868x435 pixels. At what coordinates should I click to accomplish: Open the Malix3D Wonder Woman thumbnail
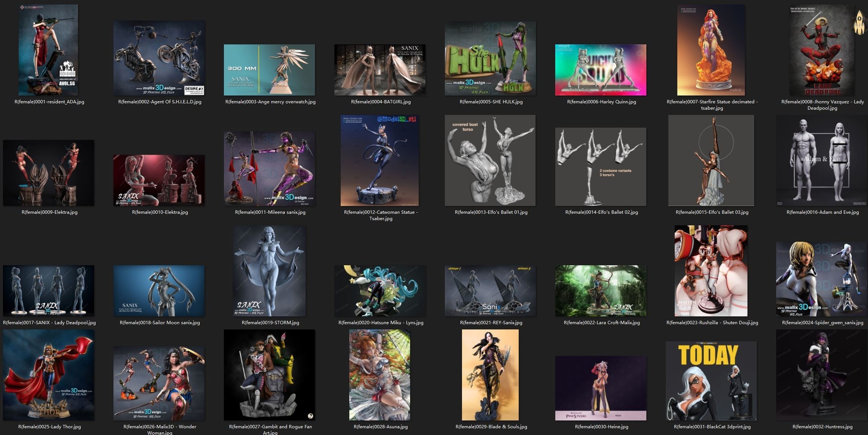(159, 383)
